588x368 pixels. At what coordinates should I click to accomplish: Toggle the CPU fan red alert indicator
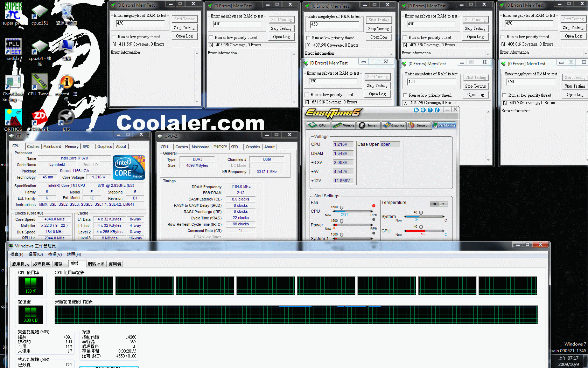(x=374, y=206)
